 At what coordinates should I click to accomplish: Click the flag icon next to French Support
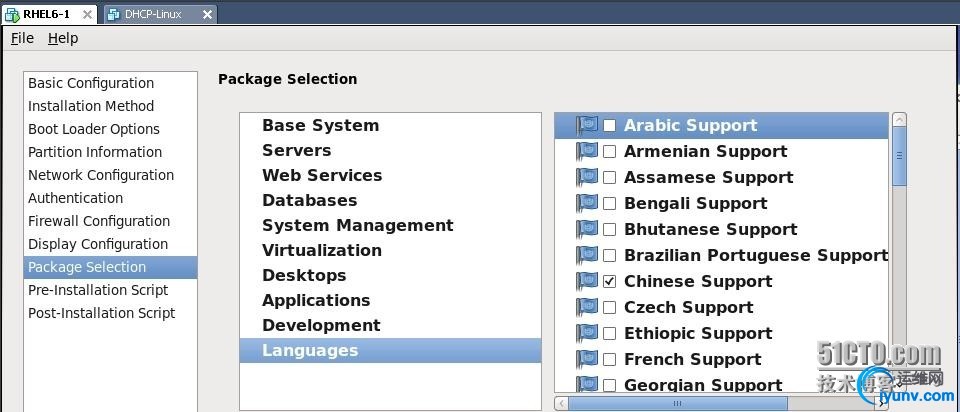tap(587, 359)
